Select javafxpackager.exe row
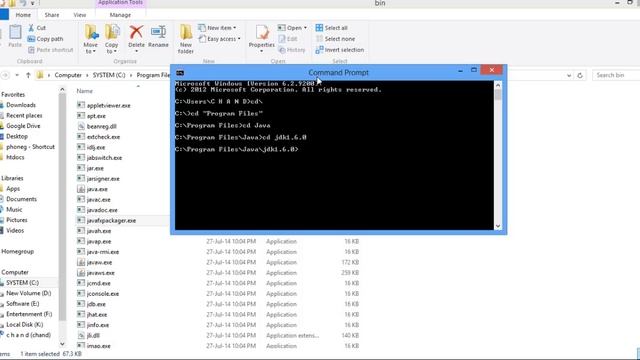The height and width of the screenshot is (360, 640). 122,220
